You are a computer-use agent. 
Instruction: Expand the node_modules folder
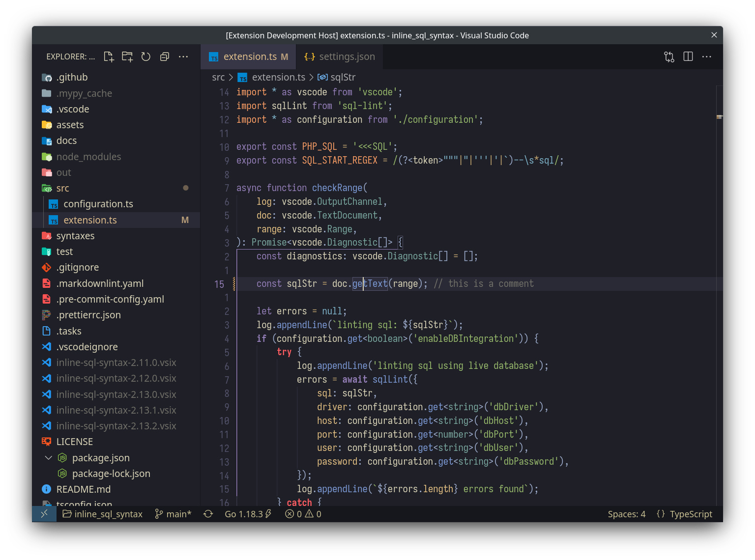coord(116,157)
